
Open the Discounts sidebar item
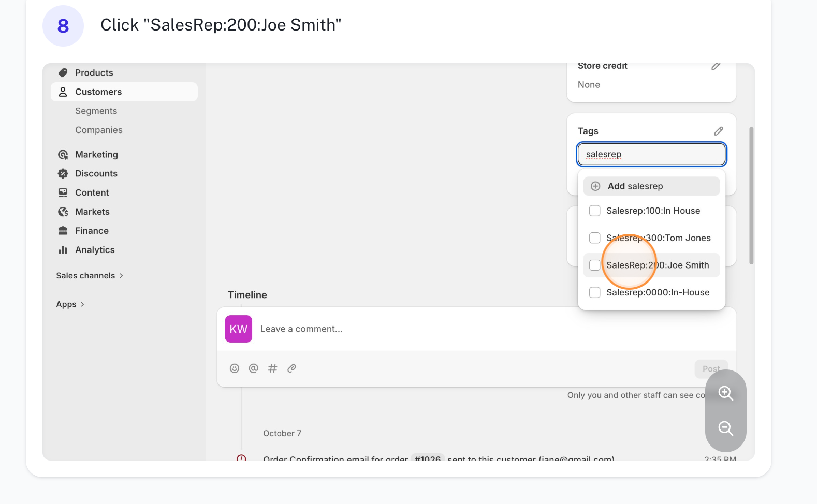coord(96,173)
